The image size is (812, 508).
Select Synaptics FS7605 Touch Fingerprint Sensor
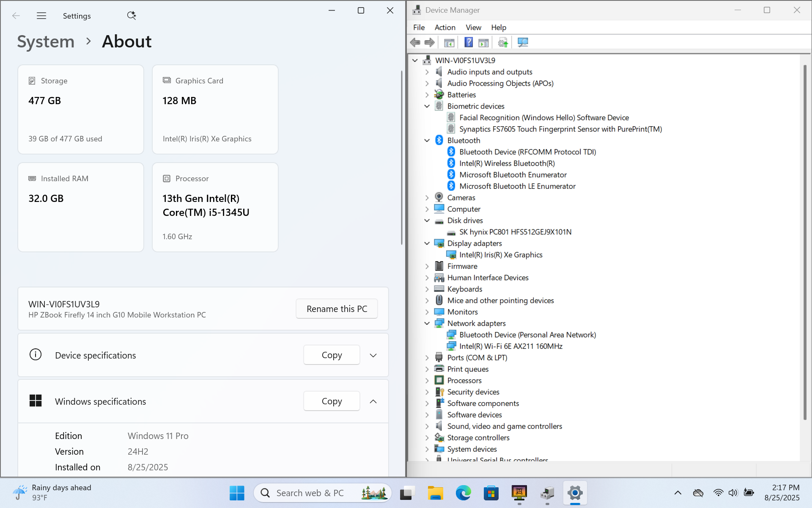coord(560,129)
